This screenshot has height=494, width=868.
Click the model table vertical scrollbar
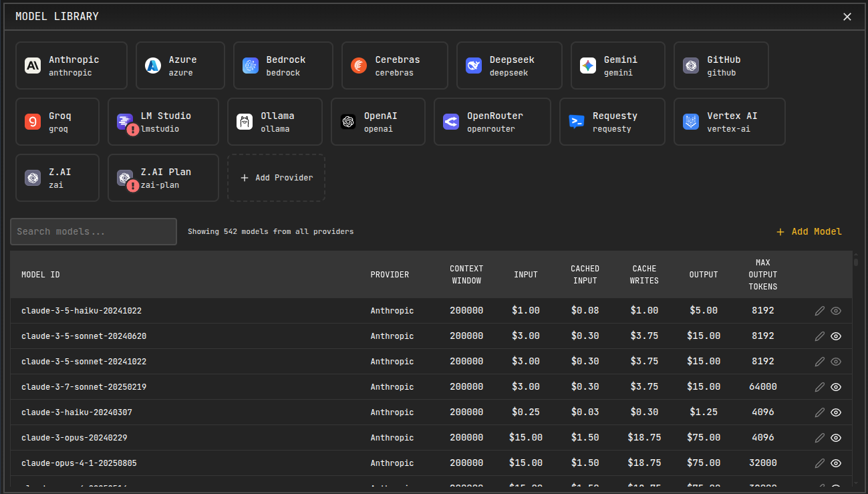coord(856,368)
